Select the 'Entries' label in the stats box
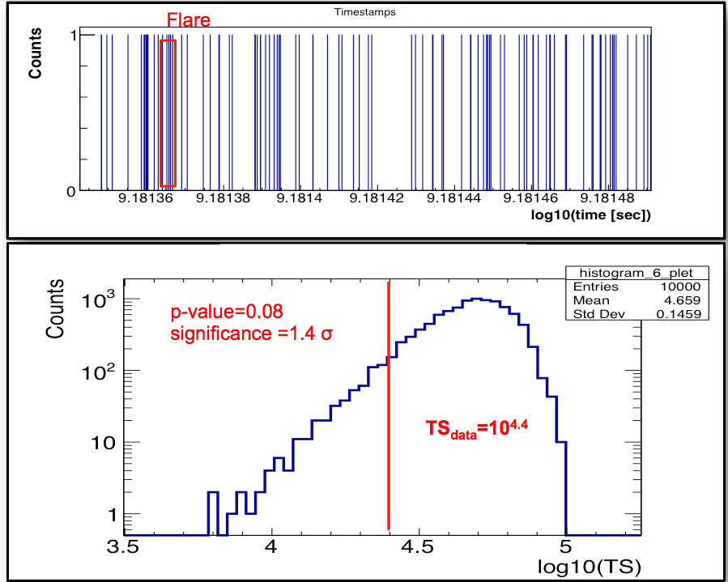The width and height of the screenshot is (728, 582). click(596, 287)
